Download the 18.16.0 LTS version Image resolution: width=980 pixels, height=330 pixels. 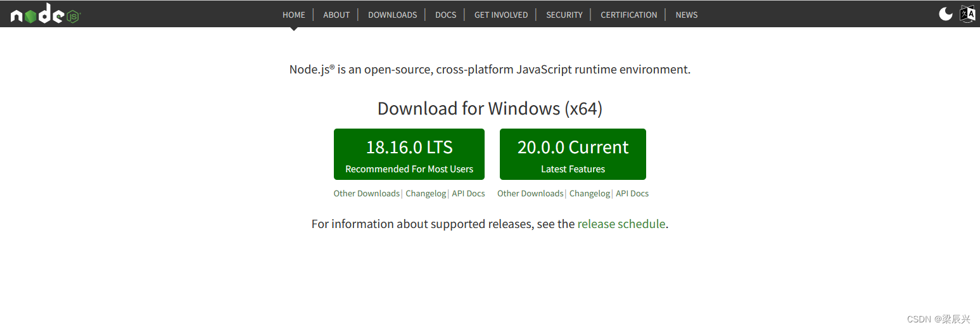409,155
